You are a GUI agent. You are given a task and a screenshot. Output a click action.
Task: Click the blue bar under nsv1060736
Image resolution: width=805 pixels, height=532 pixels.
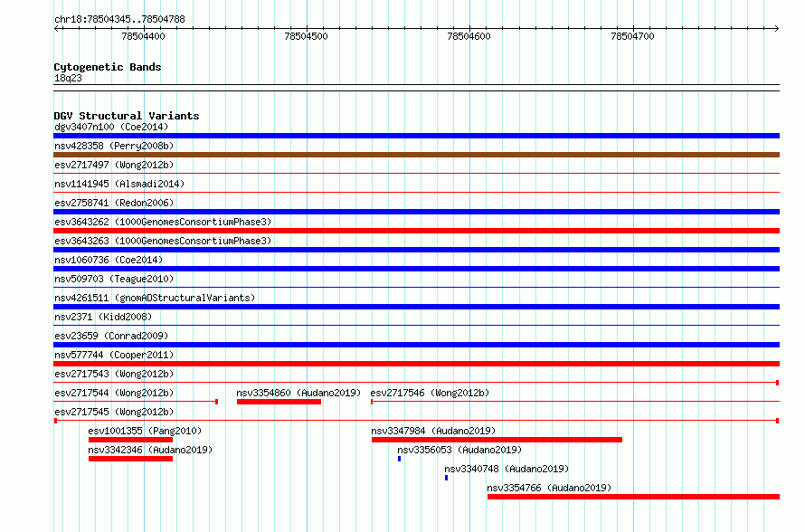[416, 269]
